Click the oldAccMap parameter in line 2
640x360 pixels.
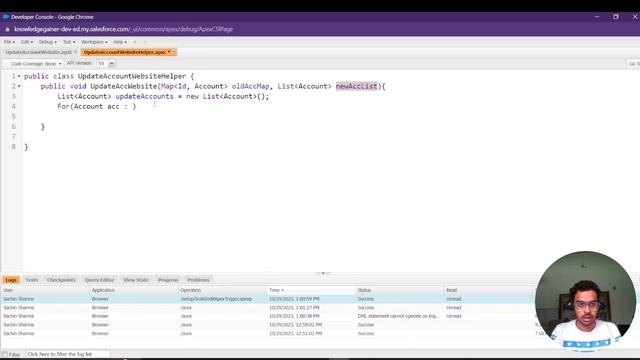coord(251,86)
